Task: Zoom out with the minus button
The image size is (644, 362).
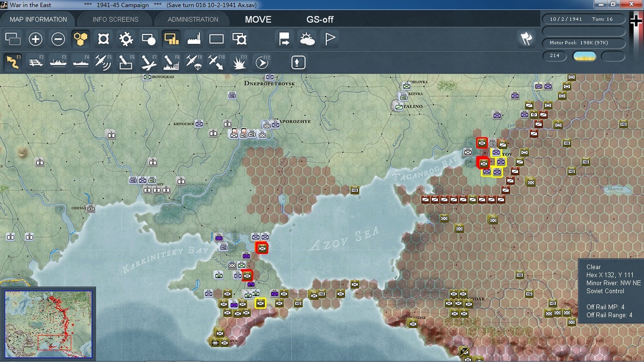Action: [58, 39]
